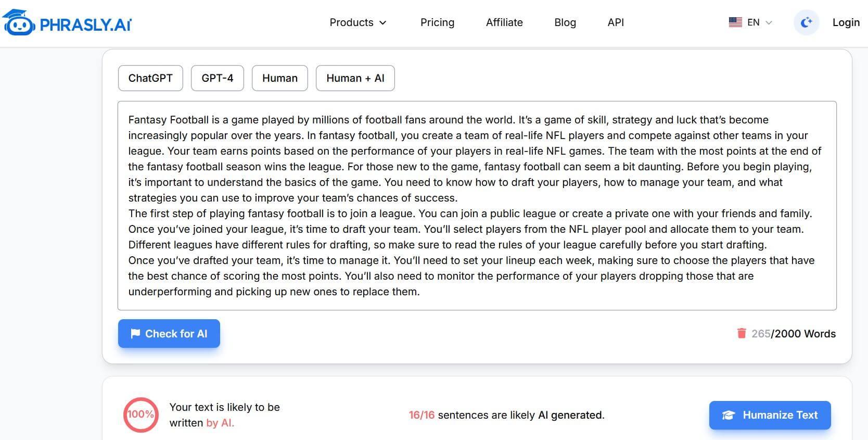Click the 100% AI score circle
Screen dimensions: 868x440
(x=141, y=414)
